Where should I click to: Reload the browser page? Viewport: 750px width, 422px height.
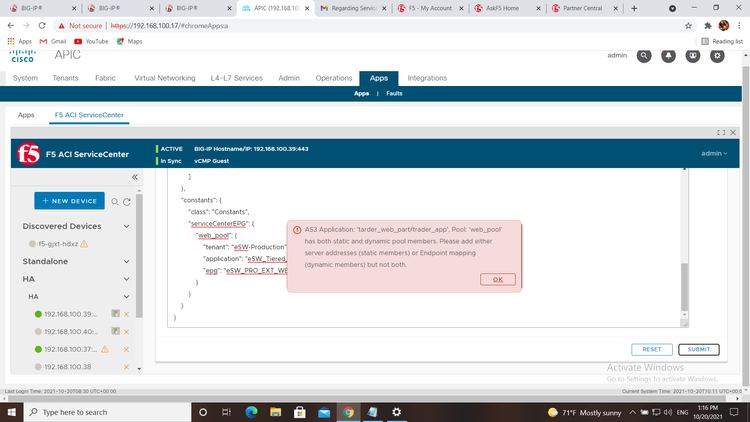(42, 26)
